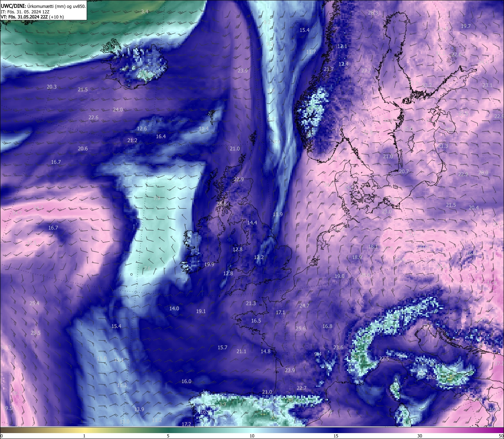The image size is (504, 439).
Task: Click the 20.7 value label
Action: [404, 172]
